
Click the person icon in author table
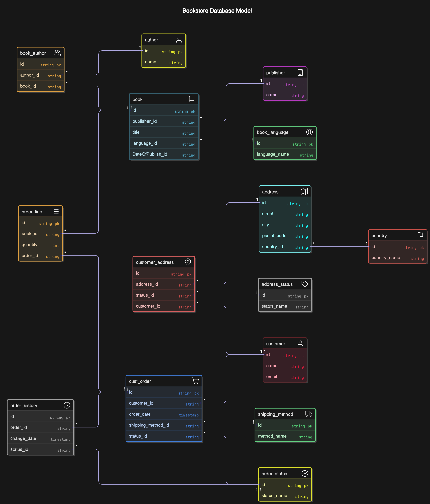(x=179, y=40)
